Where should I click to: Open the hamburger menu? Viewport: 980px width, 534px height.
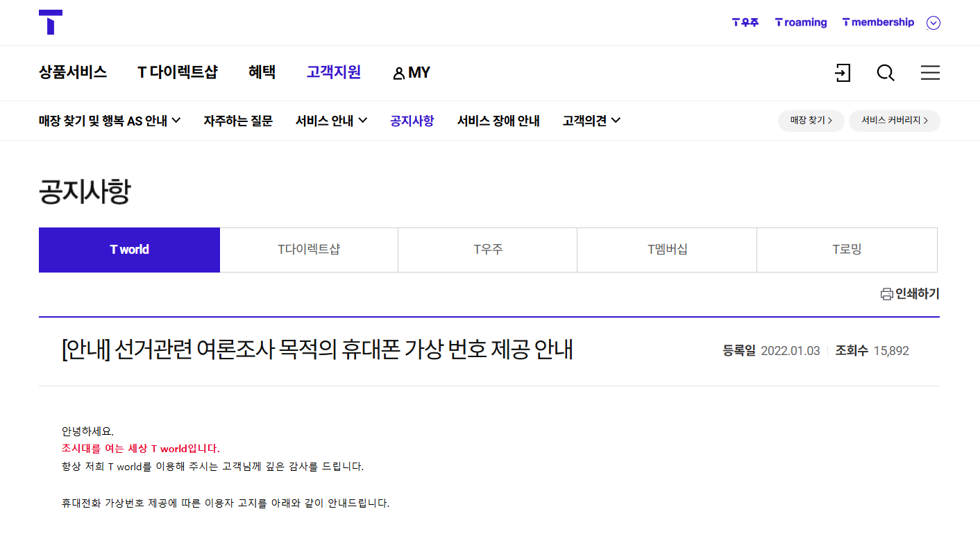point(930,72)
